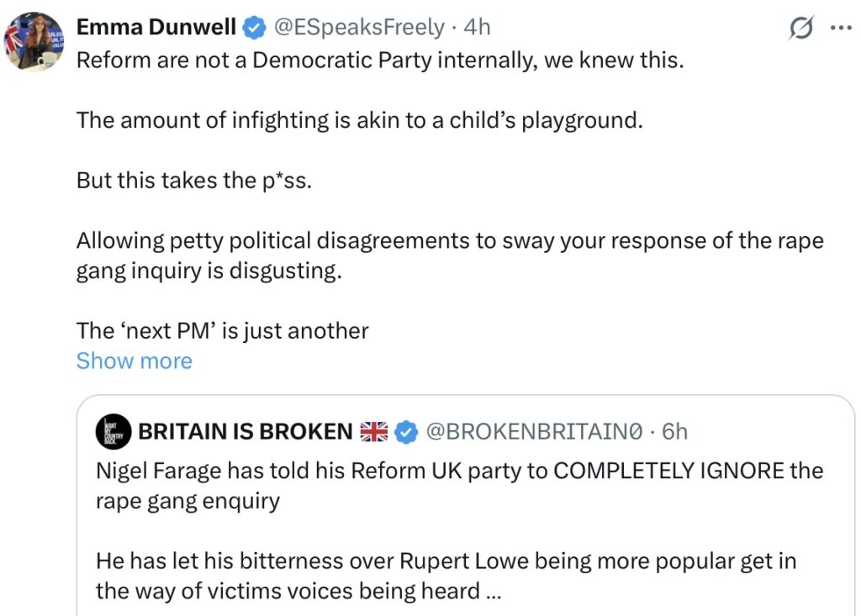Image resolution: width=861 pixels, height=616 pixels.
Task: Open the @BROKENBRITAIN0 handle
Action: [535, 432]
